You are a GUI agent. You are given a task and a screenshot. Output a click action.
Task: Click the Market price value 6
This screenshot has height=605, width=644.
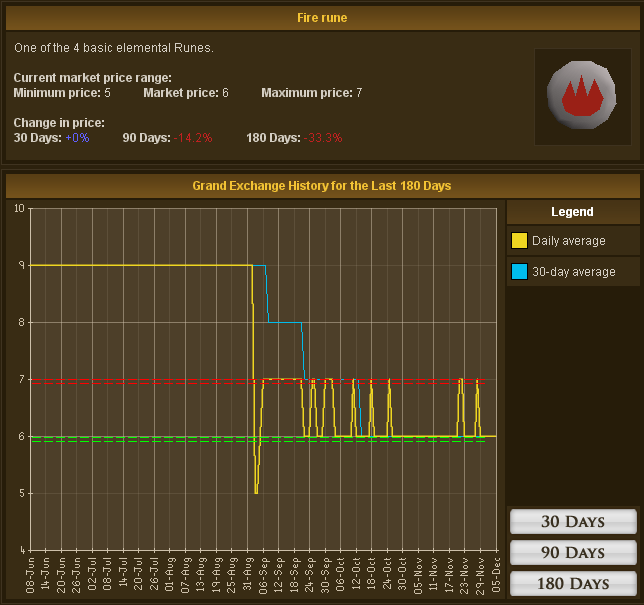point(225,93)
